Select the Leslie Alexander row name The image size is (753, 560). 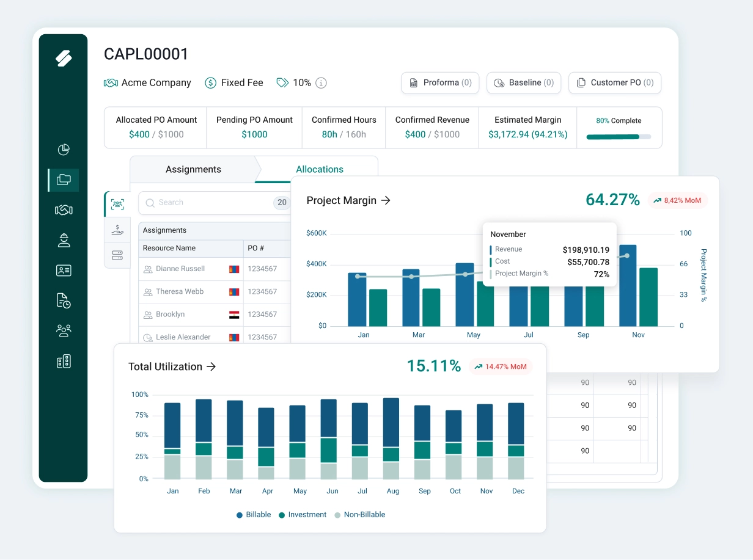[x=183, y=337]
